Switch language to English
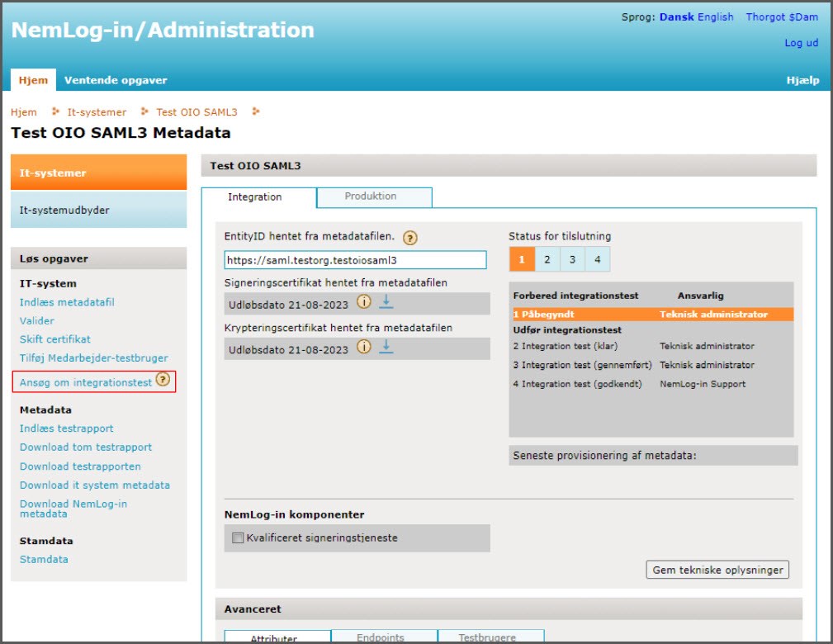This screenshot has width=833, height=644. click(x=716, y=17)
